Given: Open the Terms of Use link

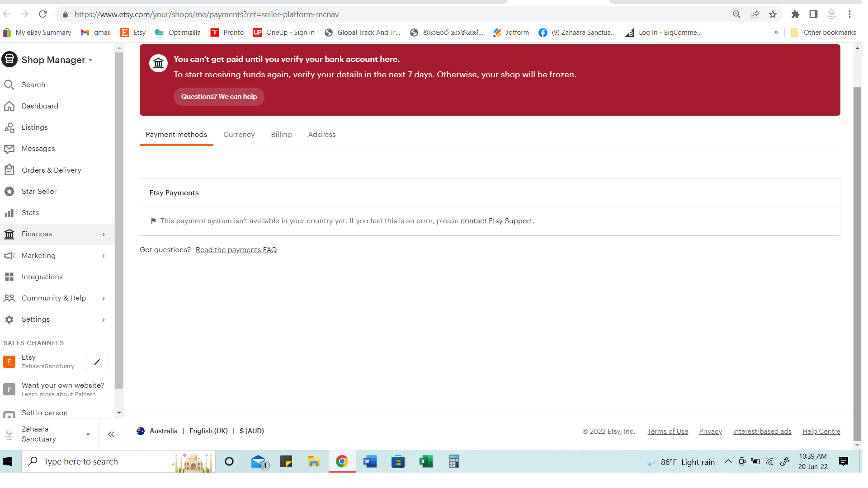Looking at the screenshot, I should 668,432.
